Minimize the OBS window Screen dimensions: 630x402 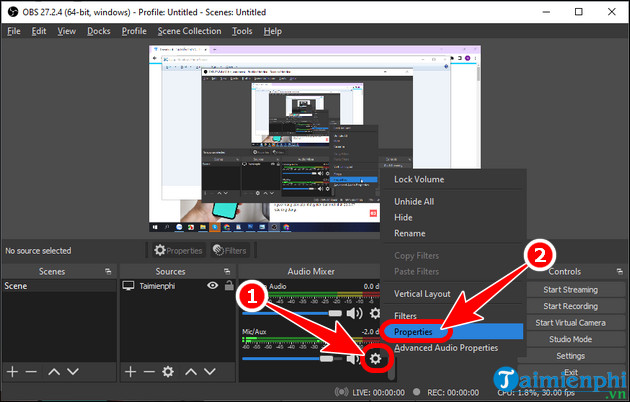click(546, 12)
